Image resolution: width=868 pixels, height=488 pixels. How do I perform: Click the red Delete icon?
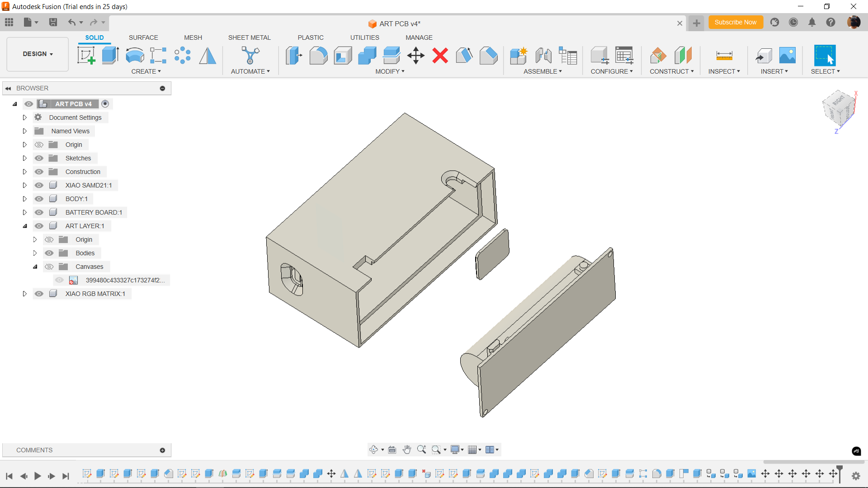coord(440,56)
